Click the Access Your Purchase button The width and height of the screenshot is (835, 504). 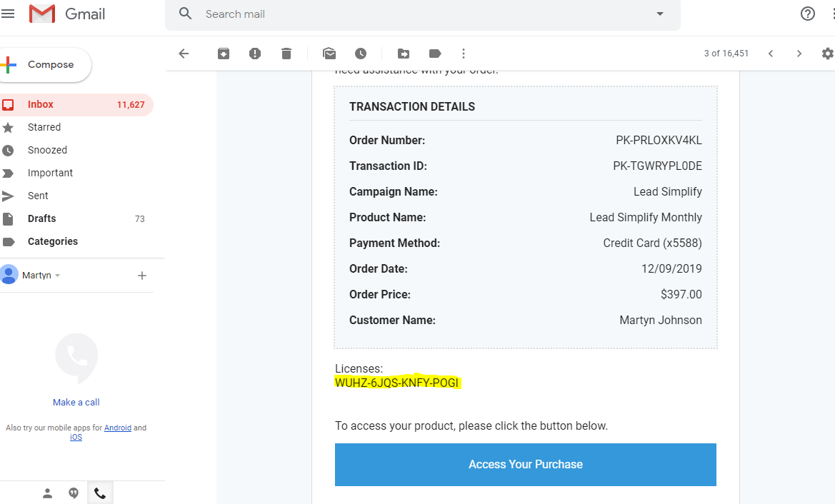[525, 464]
